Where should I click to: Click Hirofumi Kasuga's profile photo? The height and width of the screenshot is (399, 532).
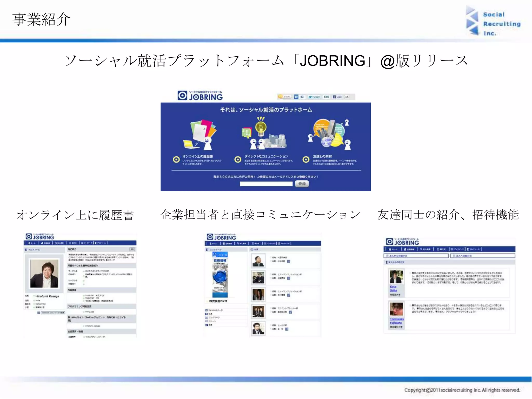coord(44,274)
